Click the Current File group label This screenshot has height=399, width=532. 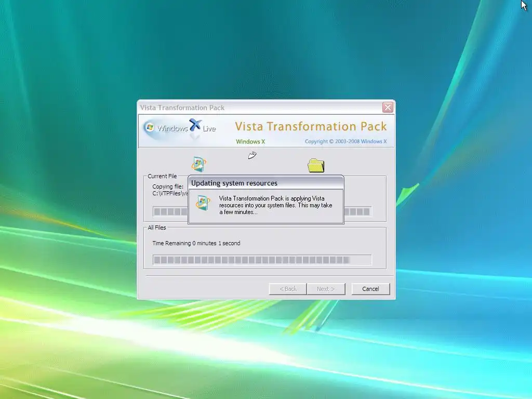click(162, 176)
